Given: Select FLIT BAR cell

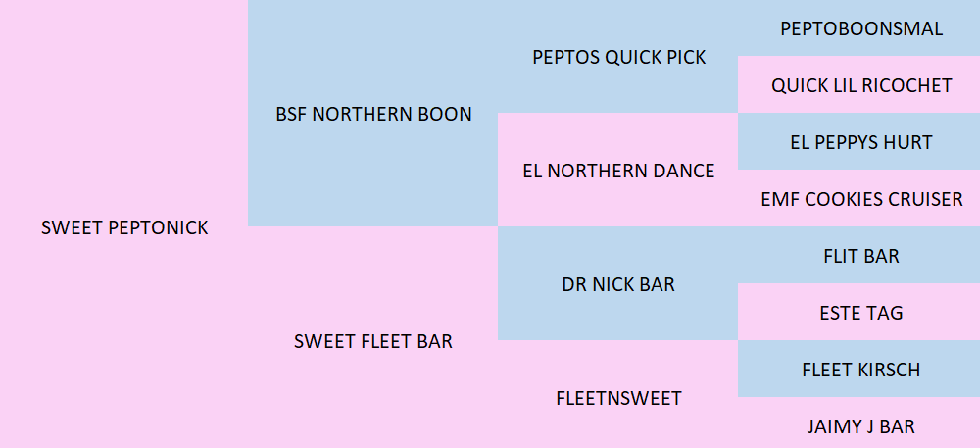Looking at the screenshot, I should (858, 255).
